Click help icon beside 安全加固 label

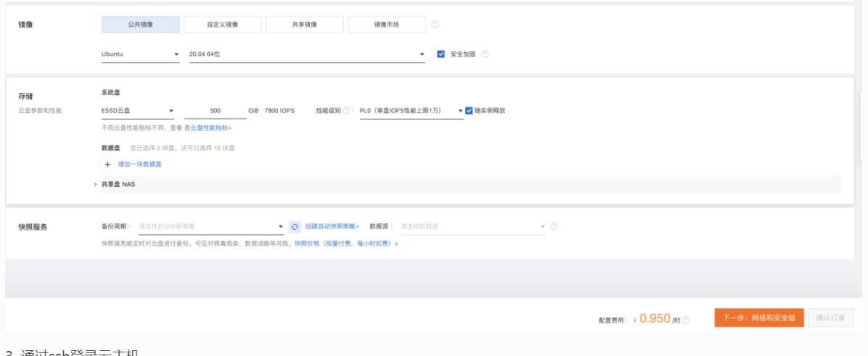485,54
